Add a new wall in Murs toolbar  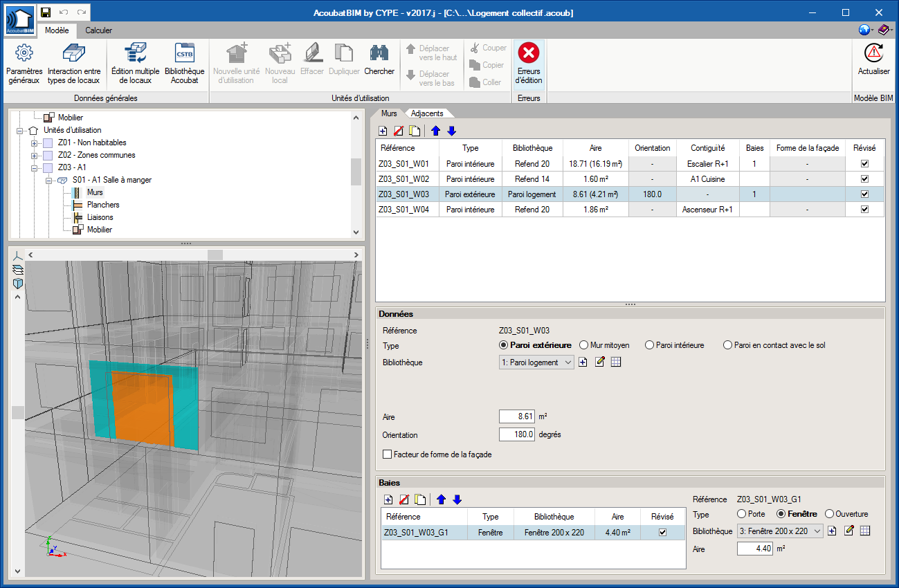pyautogui.click(x=383, y=131)
